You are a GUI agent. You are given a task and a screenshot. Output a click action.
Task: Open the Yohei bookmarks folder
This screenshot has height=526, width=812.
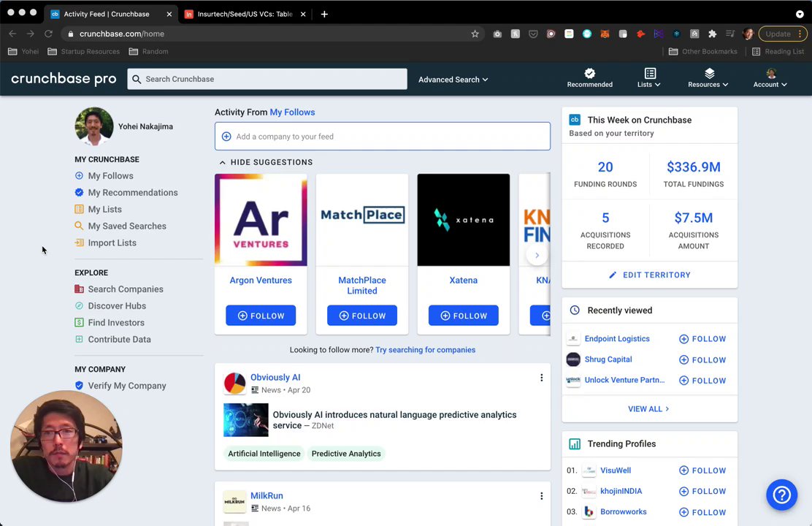pyautogui.click(x=23, y=51)
